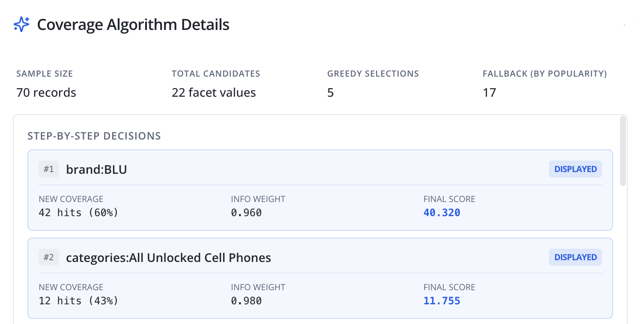Click the Step-by-Step Decisions header
The width and height of the screenshot is (644, 324).
pyautogui.click(x=94, y=136)
